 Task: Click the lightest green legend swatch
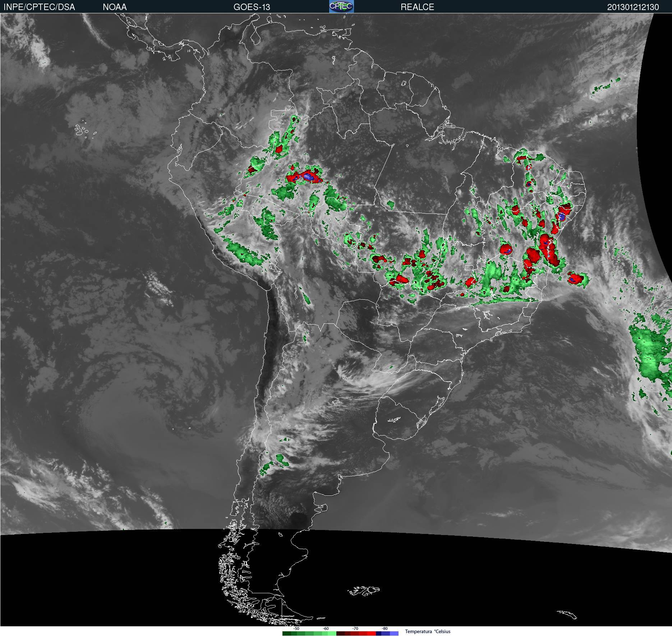click(x=332, y=633)
